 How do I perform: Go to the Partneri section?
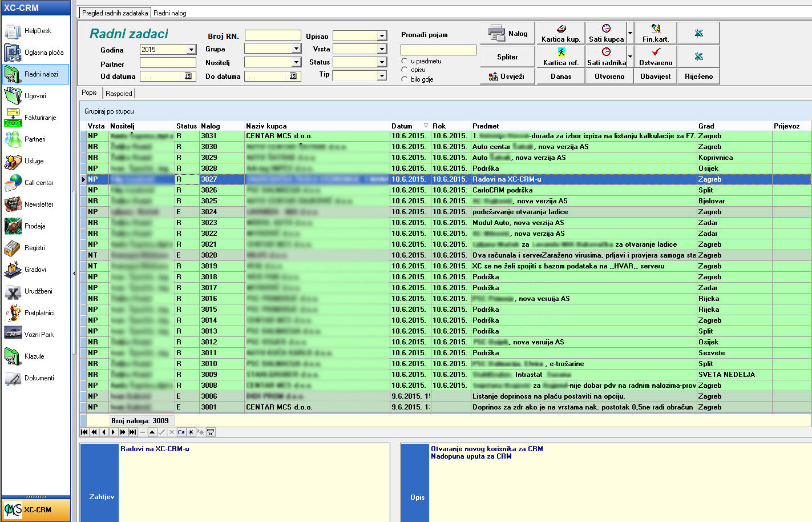[35, 139]
